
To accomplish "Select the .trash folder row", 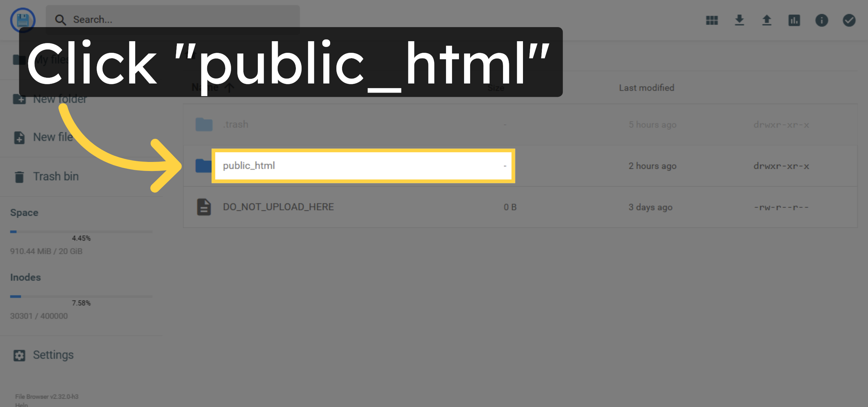I will click(235, 124).
